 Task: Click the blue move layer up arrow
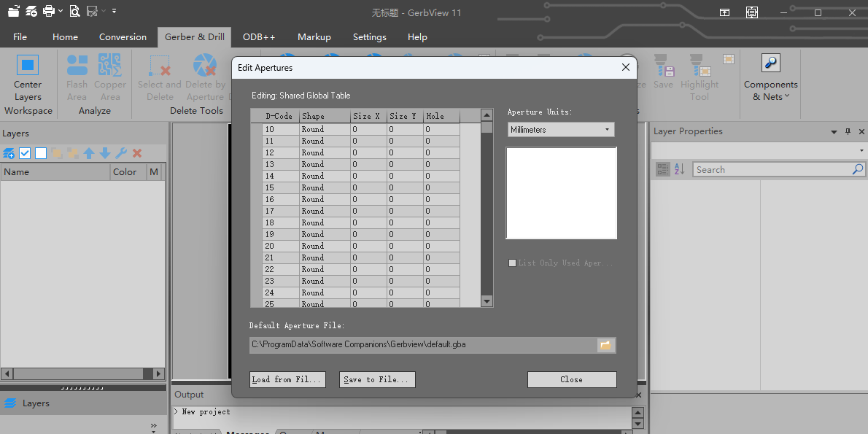[x=89, y=153]
